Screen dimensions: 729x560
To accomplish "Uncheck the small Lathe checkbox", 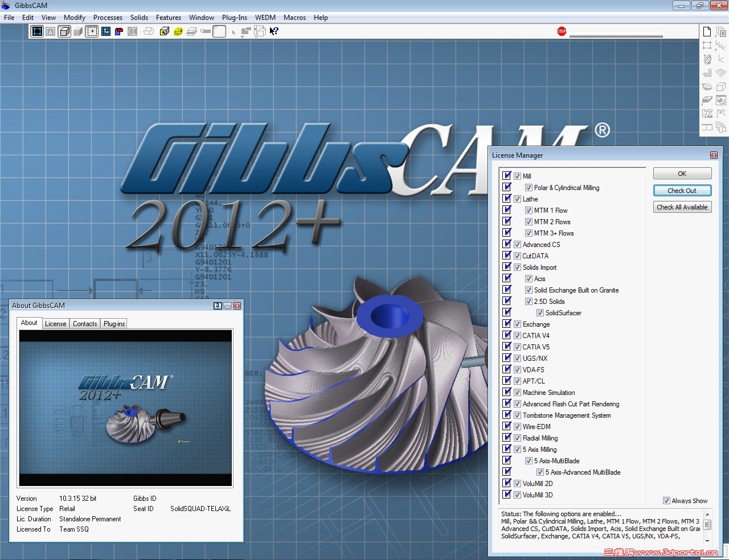I will click(x=518, y=199).
